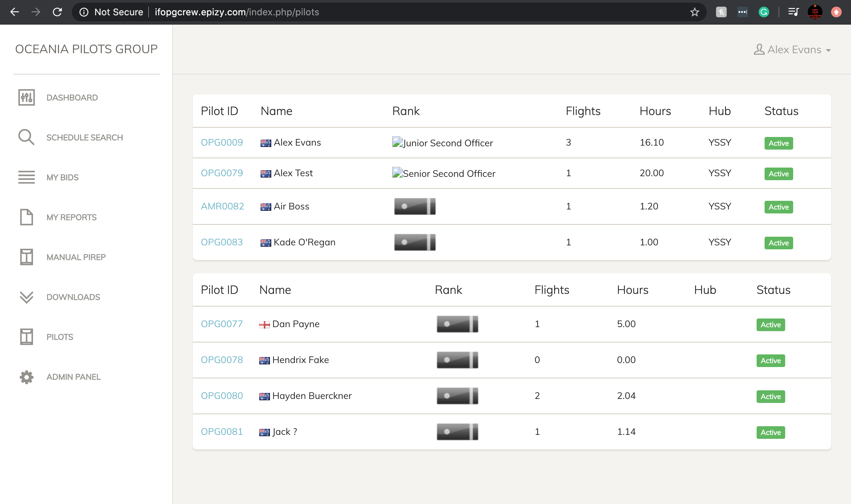
Task: Click the browser address bar URL
Action: pyautogui.click(x=237, y=12)
